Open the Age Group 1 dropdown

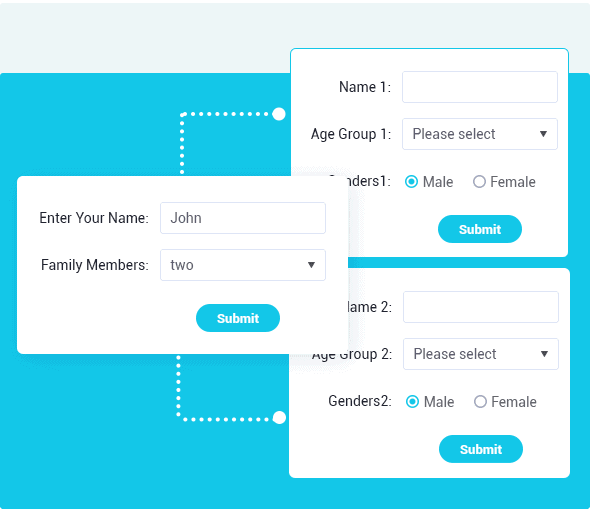(x=480, y=134)
